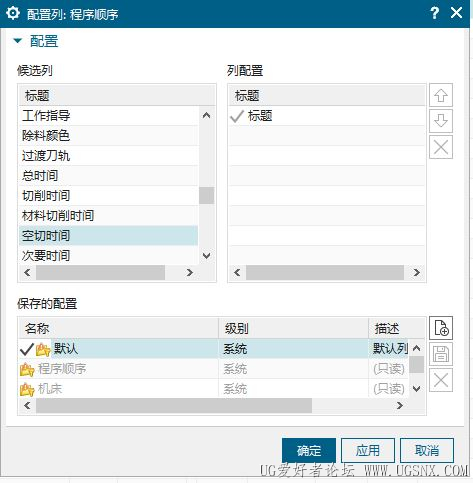Viewport: 473px width, 483px height.
Task: Click the save configuration floppy icon
Action: (441, 354)
